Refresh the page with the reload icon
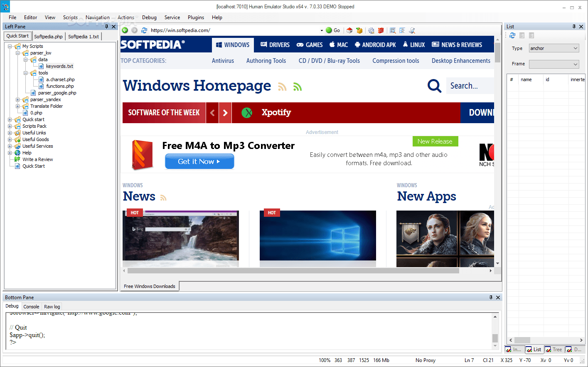Screen dimensions: 588x367 pyautogui.click(x=144, y=30)
